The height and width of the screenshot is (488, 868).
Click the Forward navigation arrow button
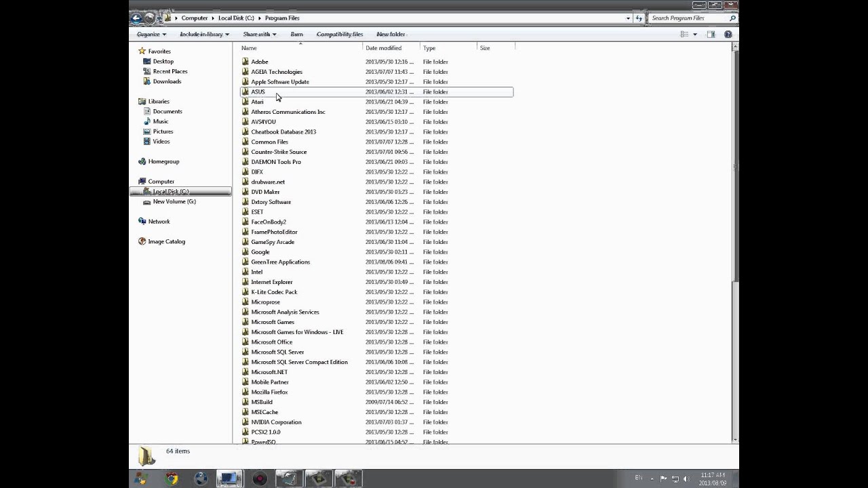point(150,18)
